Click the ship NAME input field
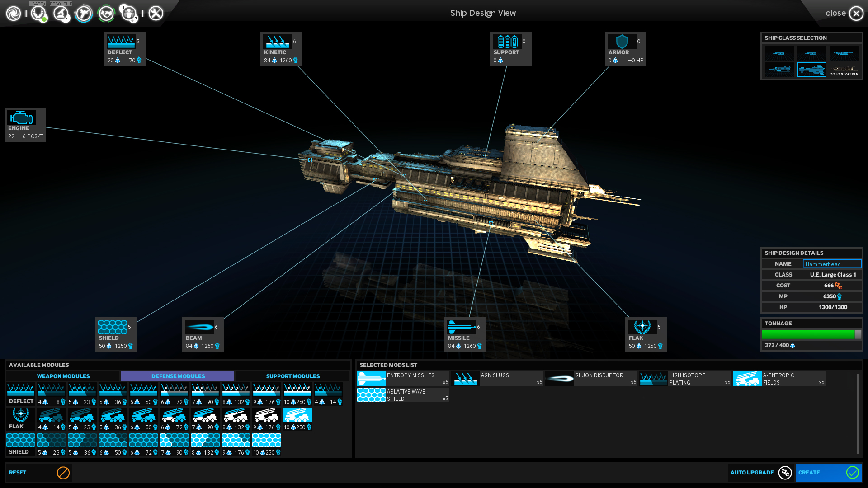The height and width of the screenshot is (488, 868). point(832,263)
